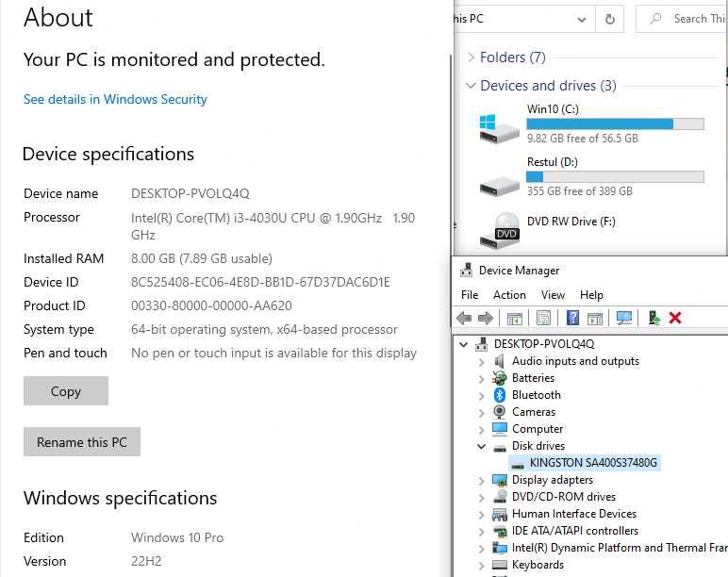728x577 pixels.
Task: Collapse the Disk drives node
Action: coord(481,446)
